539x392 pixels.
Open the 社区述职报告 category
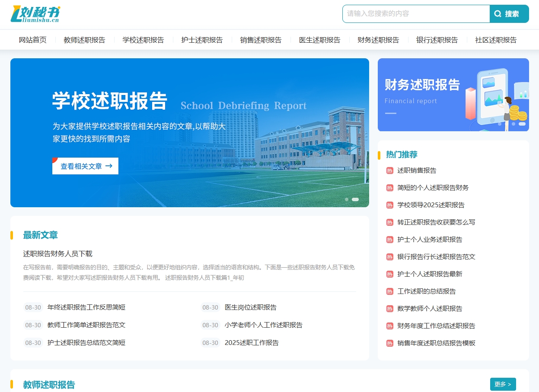[496, 40]
